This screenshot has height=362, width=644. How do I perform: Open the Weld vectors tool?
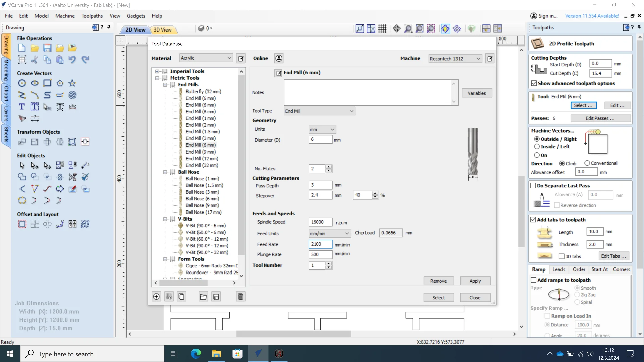click(x=22, y=177)
